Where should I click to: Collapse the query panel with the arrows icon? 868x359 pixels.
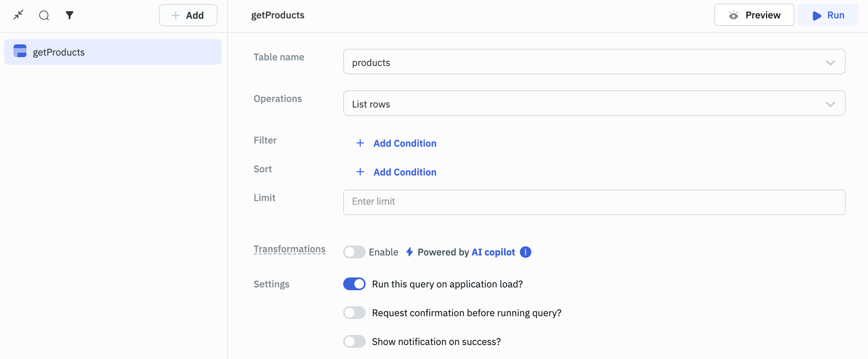(18, 15)
